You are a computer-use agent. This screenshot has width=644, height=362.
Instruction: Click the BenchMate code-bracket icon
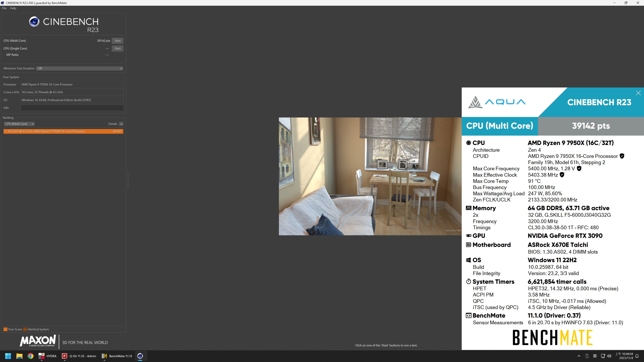(x=469, y=316)
